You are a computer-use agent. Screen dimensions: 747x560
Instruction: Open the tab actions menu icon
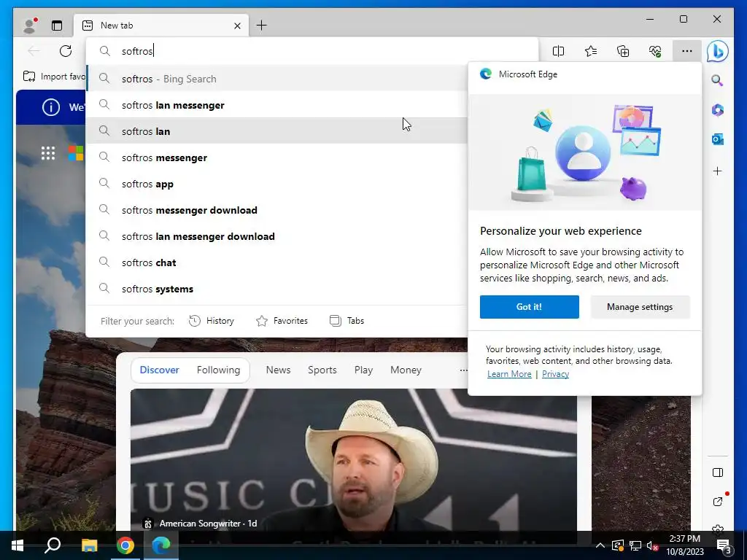click(57, 26)
